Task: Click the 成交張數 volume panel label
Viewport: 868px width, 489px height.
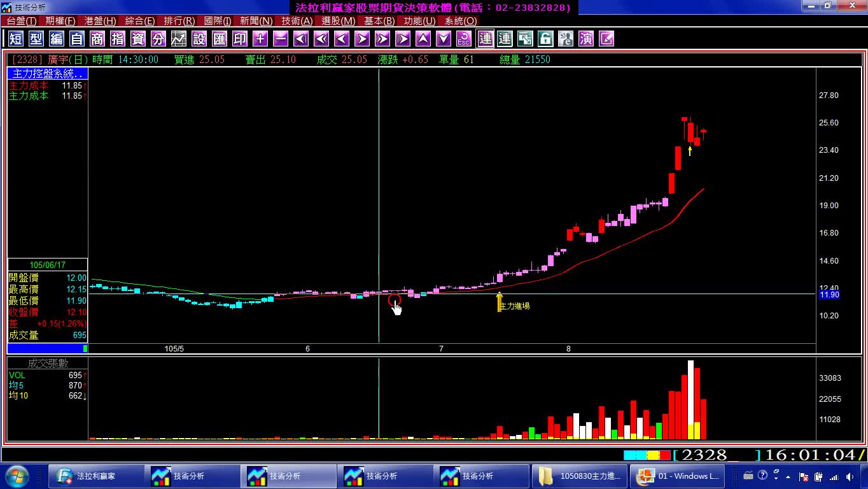Action: click(x=48, y=364)
